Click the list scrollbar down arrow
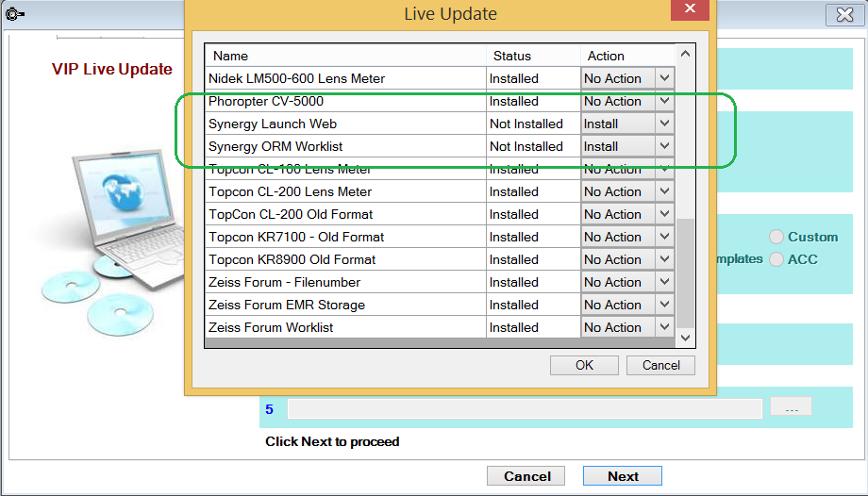 (x=685, y=338)
